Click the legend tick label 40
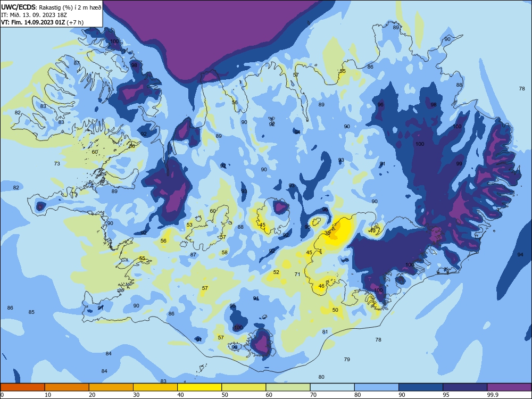Viewport: 532px width, 399px height. 180,395
